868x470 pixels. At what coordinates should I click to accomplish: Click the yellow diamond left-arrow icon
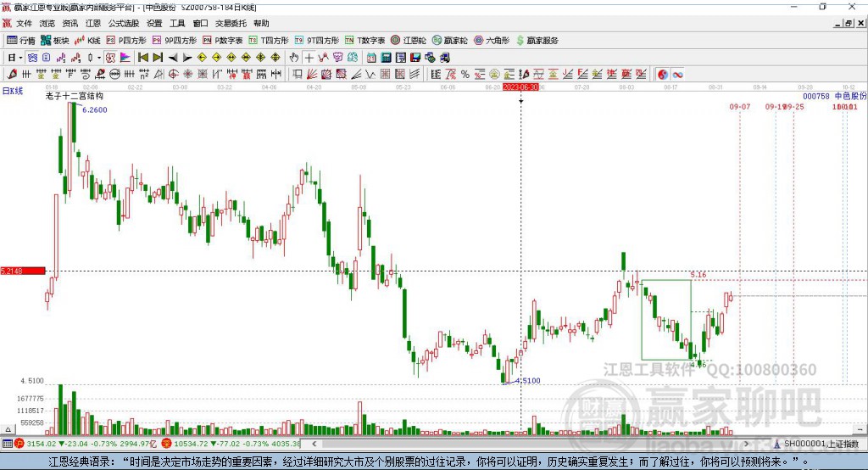point(202,58)
